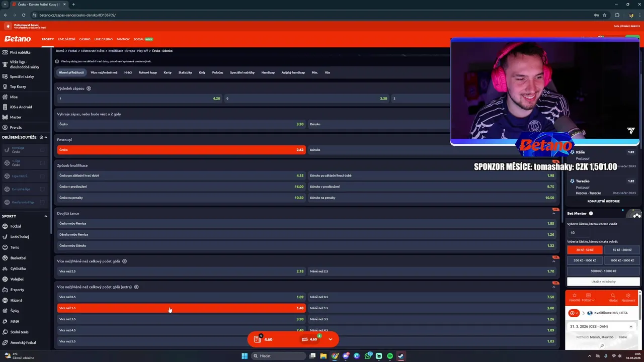The width and height of the screenshot is (644, 362).
Task: Click the info icon beside Bet Mentor
Action: click(x=591, y=214)
